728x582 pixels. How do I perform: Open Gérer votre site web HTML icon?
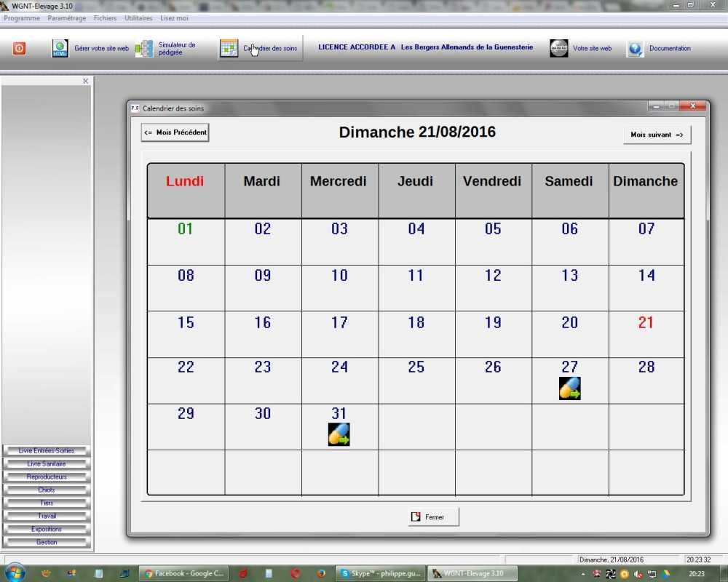60,49
